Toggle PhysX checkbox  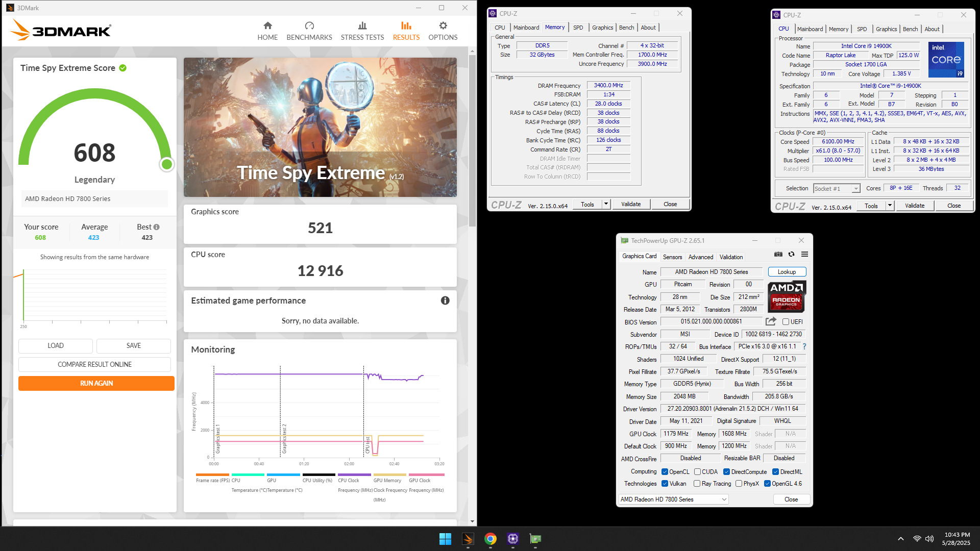pyautogui.click(x=739, y=484)
